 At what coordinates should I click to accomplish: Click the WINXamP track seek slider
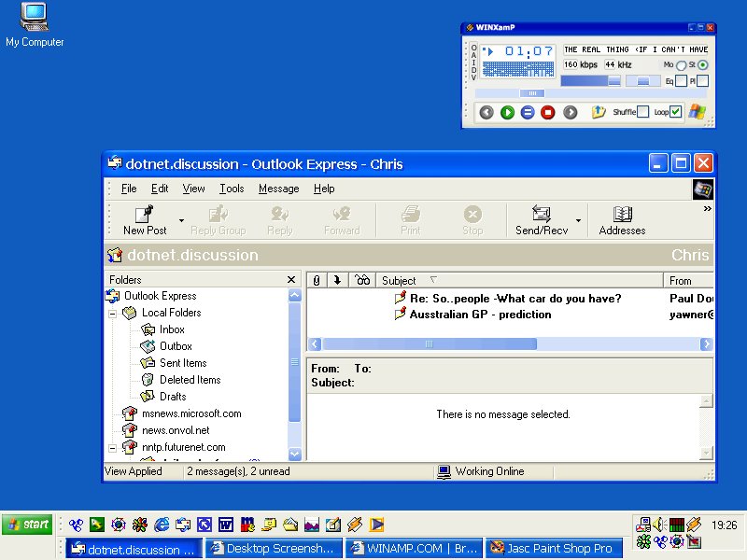[x=532, y=93]
